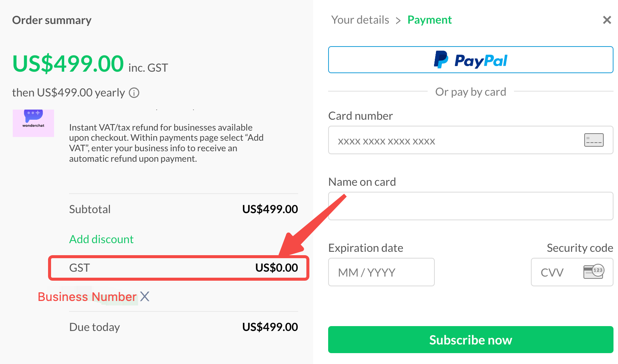Click the GST US$0.00 amount
618x364 pixels.
point(276,268)
